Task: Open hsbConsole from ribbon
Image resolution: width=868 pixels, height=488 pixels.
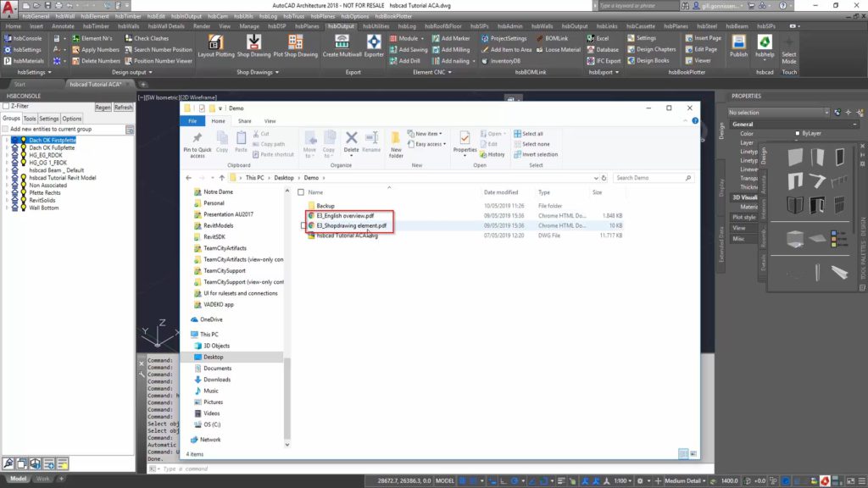Action: [23, 38]
